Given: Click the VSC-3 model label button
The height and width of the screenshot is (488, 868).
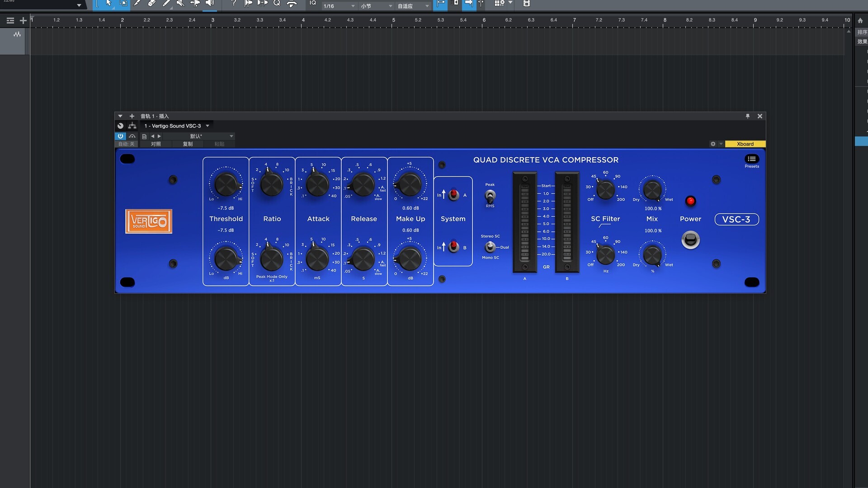Looking at the screenshot, I should click(x=736, y=220).
